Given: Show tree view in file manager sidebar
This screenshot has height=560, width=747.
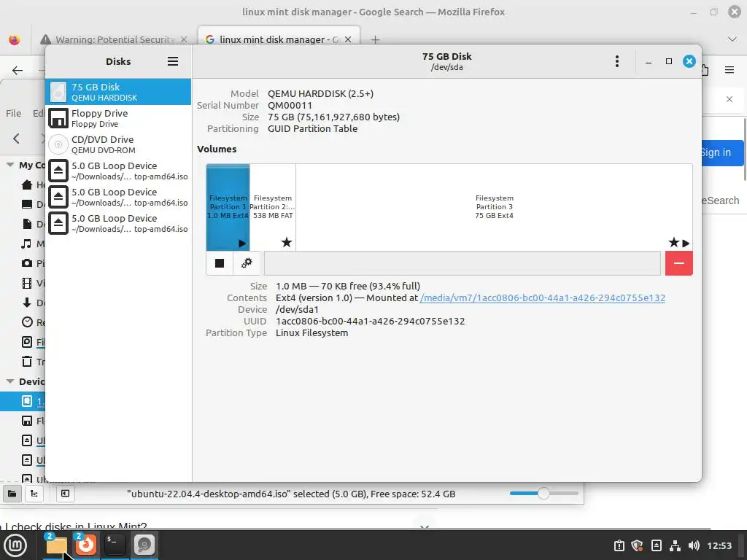Looking at the screenshot, I should click(34, 494).
